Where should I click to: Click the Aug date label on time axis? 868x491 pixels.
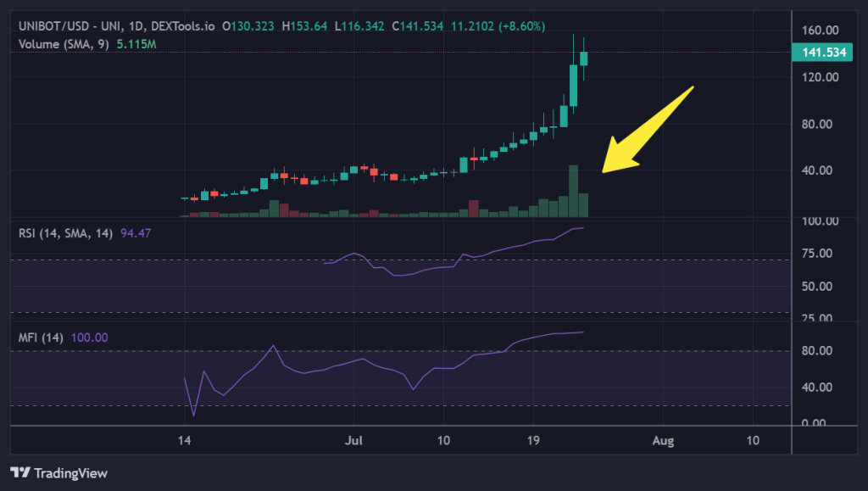tap(663, 441)
